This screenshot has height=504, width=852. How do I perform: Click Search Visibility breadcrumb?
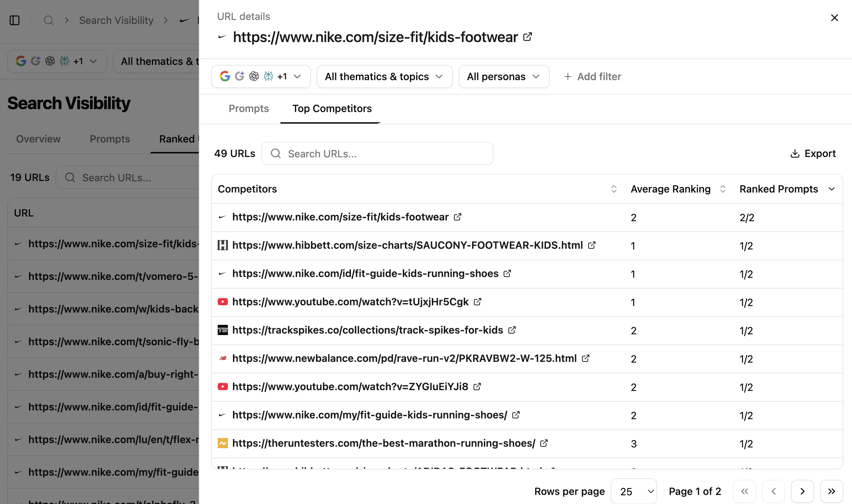pos(116,20)
